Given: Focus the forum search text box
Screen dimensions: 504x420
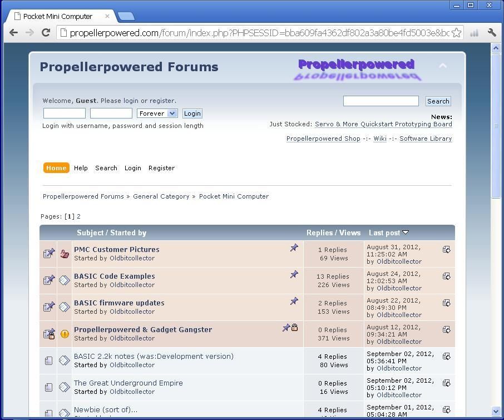Looking at the screenshot, I should pos(381,101).
